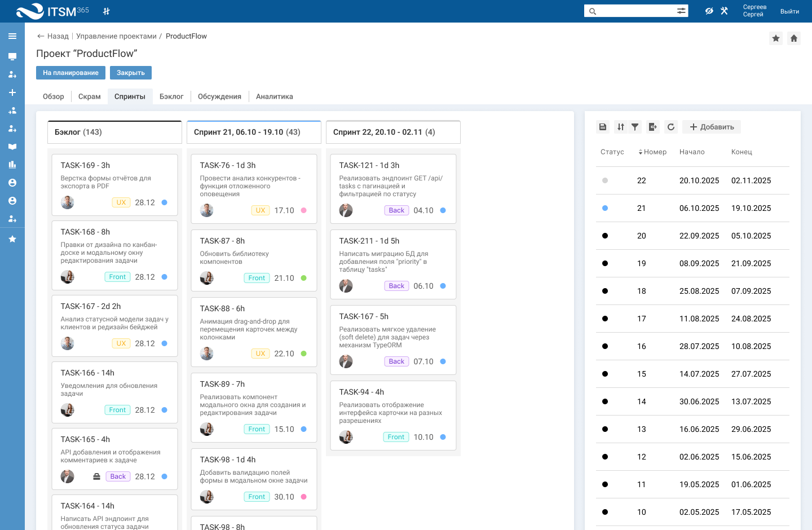The width and height of the screenshot is (812, 530).
Task: Click the tools wrench icon in header
Action: pyautogui.click(x=725, y=11)
